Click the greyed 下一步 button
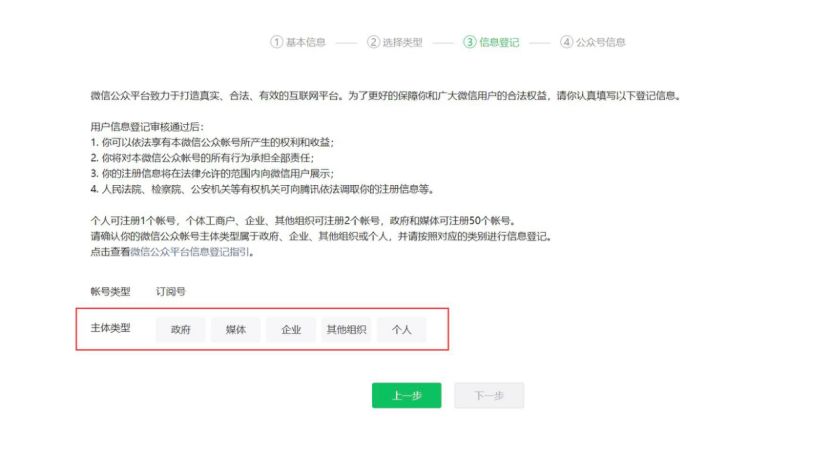831x453 pixels. coord(489,395)
